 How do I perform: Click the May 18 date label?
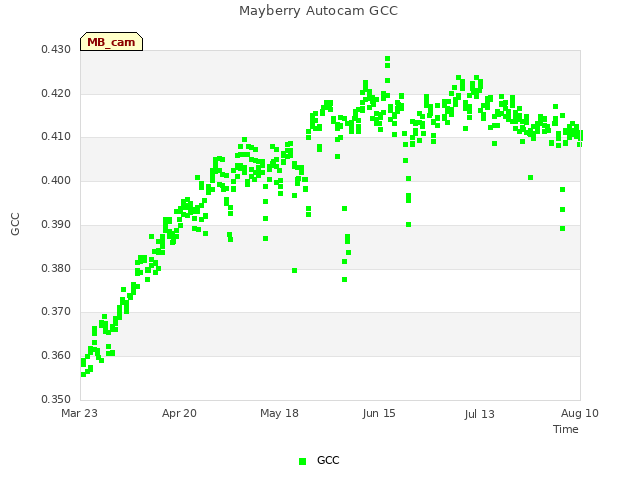coord(280,413)
